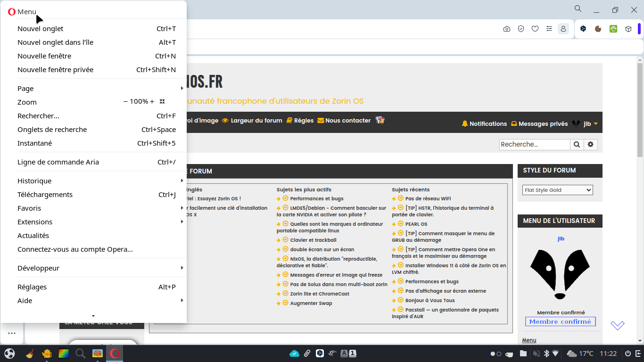Open the Flat Style Gold dropdown

pos(557,190)
